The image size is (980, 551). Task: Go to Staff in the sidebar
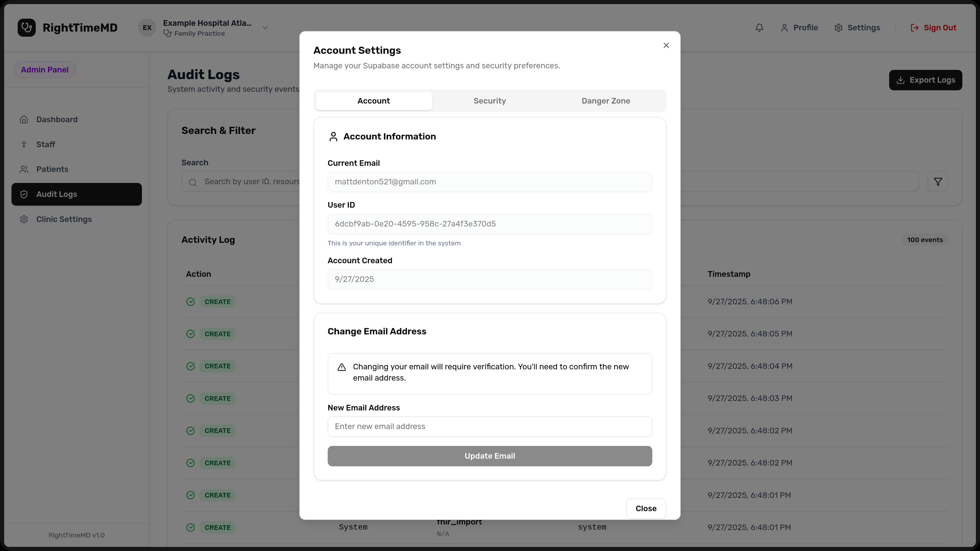tap(45, 145)
